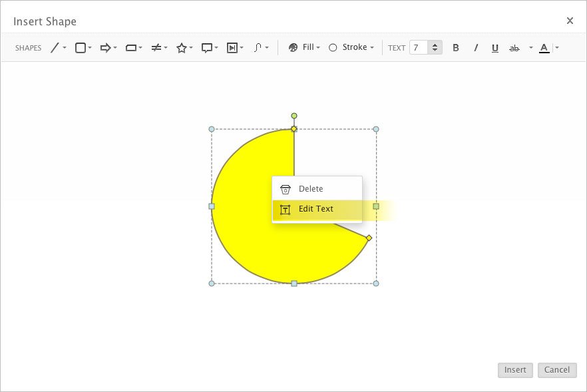Toggle italic text formatting
The image size is (587, 392).
tap(476, 48)
